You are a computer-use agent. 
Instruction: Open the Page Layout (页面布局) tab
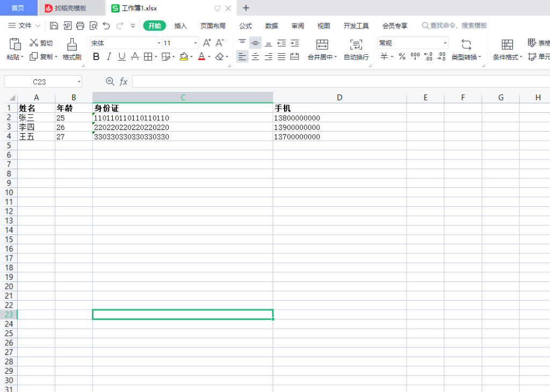tap(213, 26)
